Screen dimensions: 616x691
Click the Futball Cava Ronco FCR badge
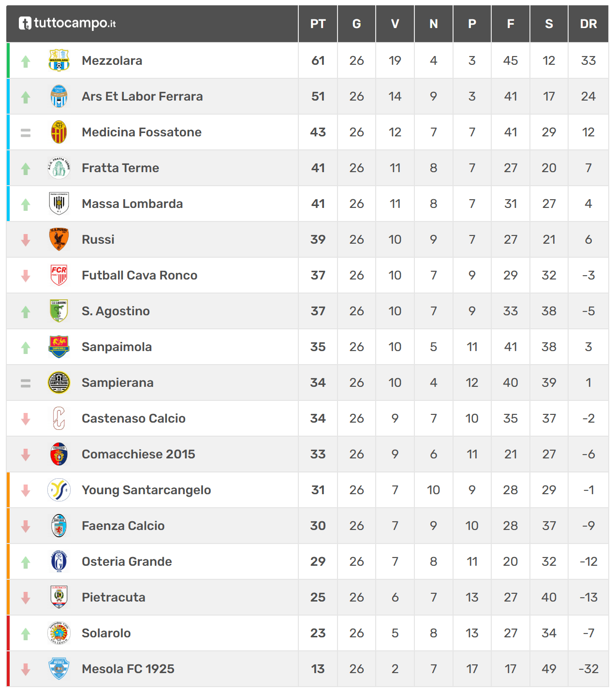59,275
